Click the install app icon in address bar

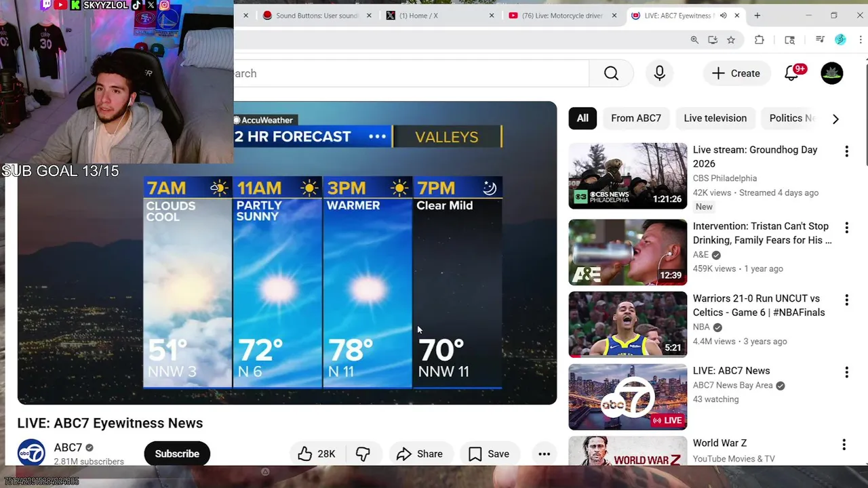(713, 40)
